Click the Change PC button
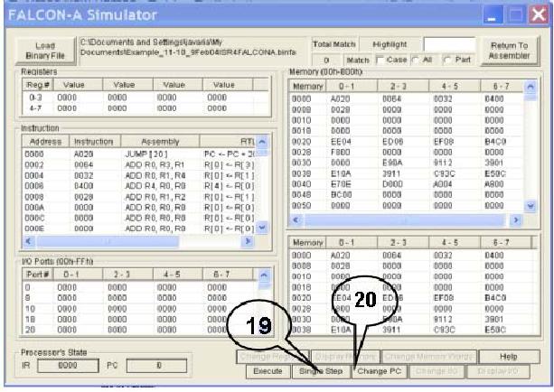This screenshot has height=392, width=554. [379, 371]
